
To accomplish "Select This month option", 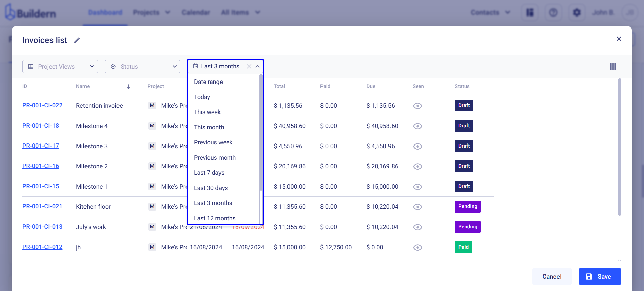I will click(209, 127).
